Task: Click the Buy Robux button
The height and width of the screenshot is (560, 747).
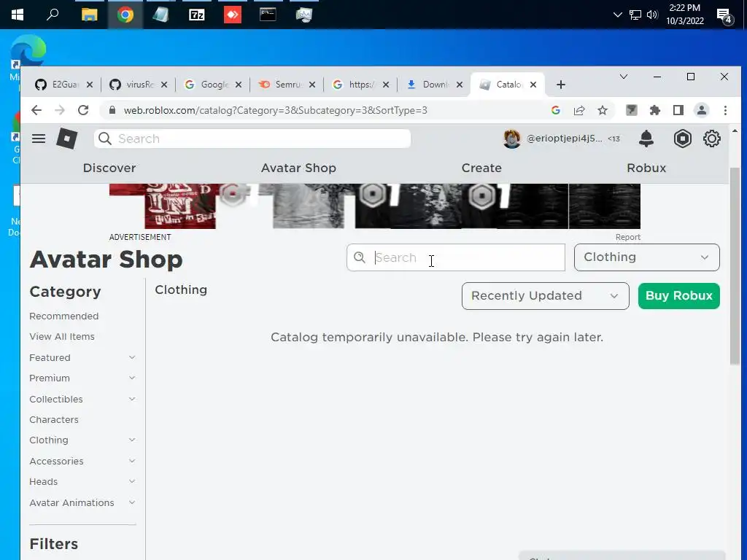Action: 679,296
